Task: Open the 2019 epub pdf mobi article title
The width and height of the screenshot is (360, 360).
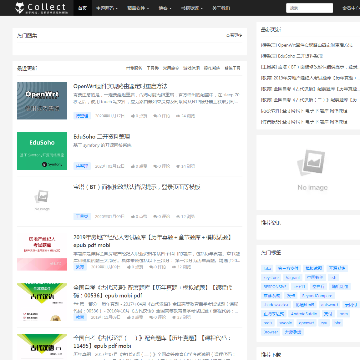Action: 152,241
